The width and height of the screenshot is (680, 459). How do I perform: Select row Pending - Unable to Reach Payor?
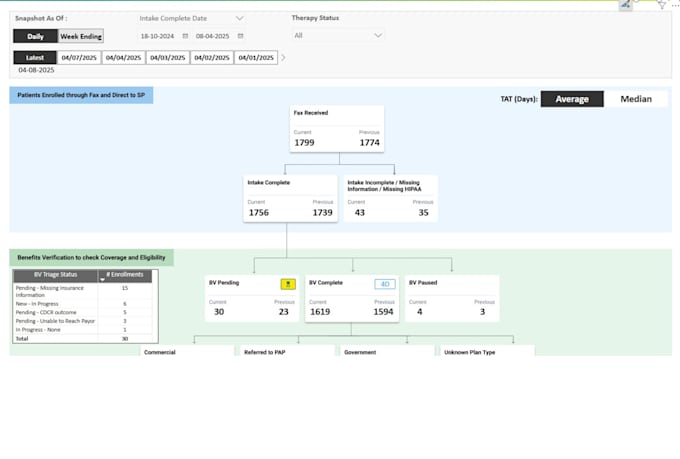click(83, 321)
